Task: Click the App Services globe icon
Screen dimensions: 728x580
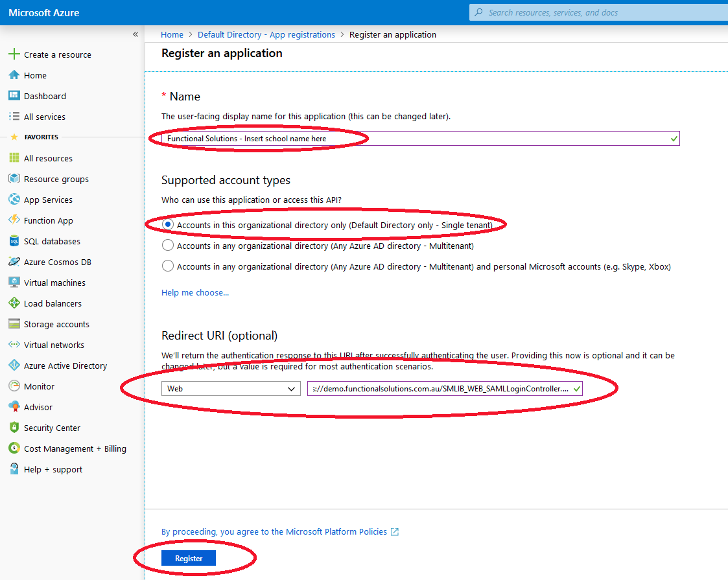Action: tap(14, 200)
